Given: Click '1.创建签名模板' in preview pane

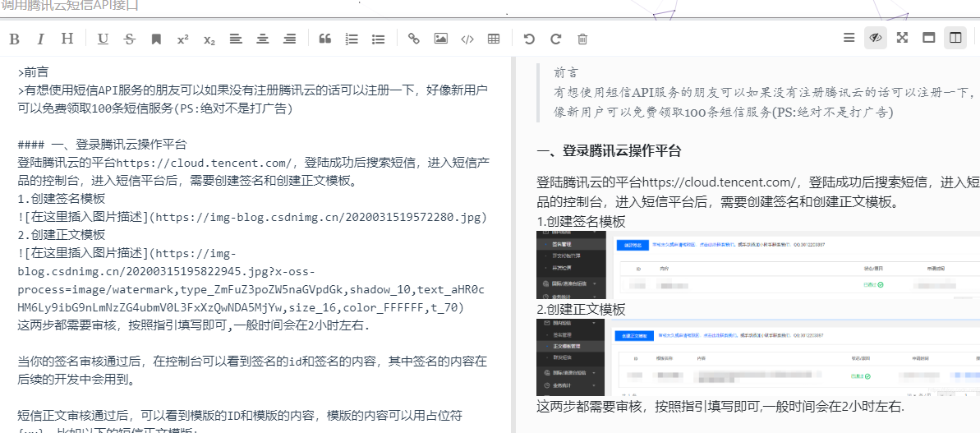Looking at the screenshot, I should [582, 222].
